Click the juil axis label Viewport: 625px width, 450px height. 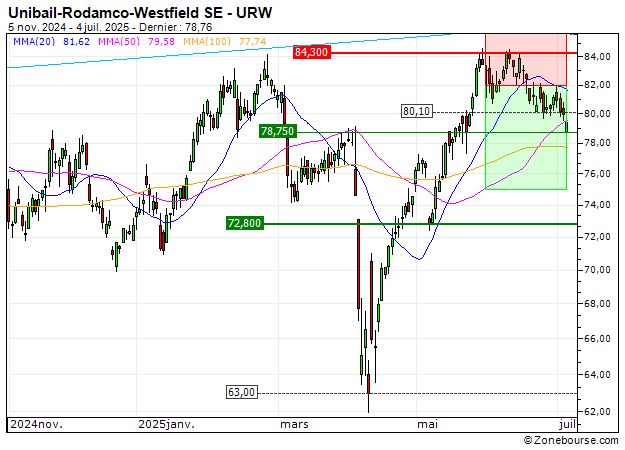567,424
